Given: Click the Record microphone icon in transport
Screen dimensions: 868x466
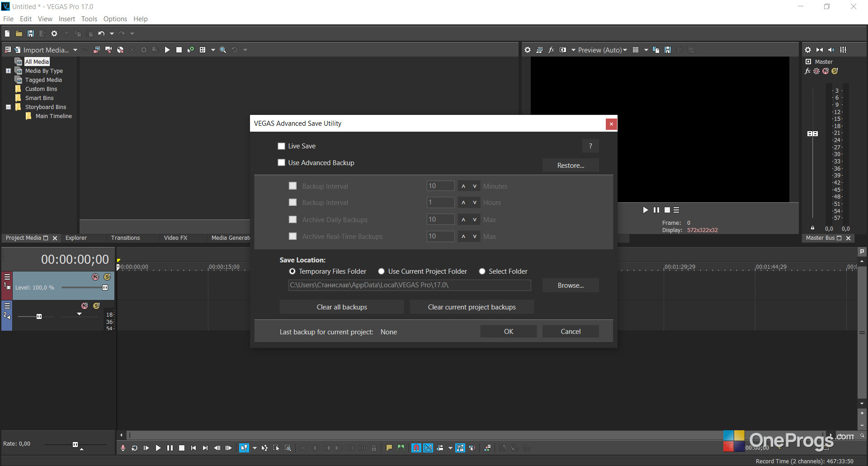Looking at the screenshot, I should coord(123,448).
